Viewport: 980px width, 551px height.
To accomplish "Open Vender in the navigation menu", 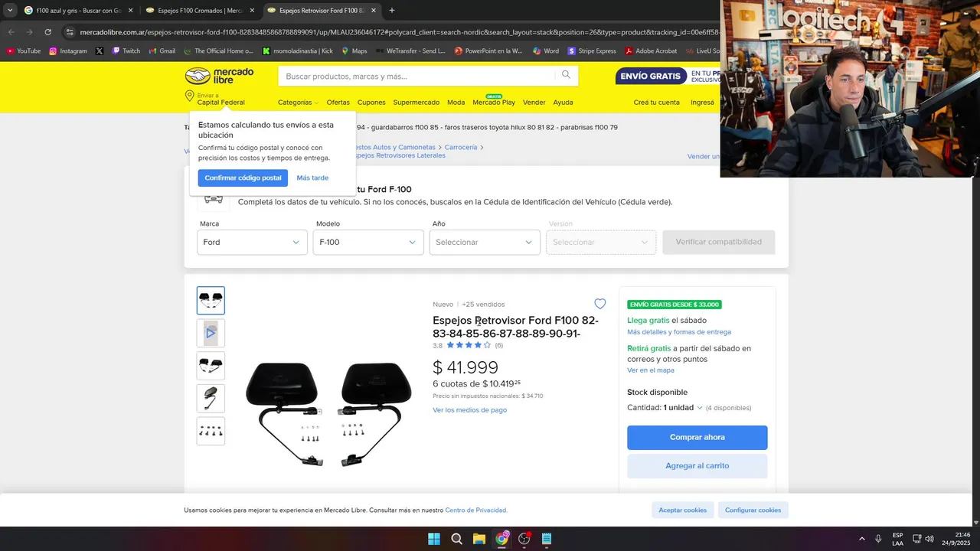I will click(x=534, y=103).
